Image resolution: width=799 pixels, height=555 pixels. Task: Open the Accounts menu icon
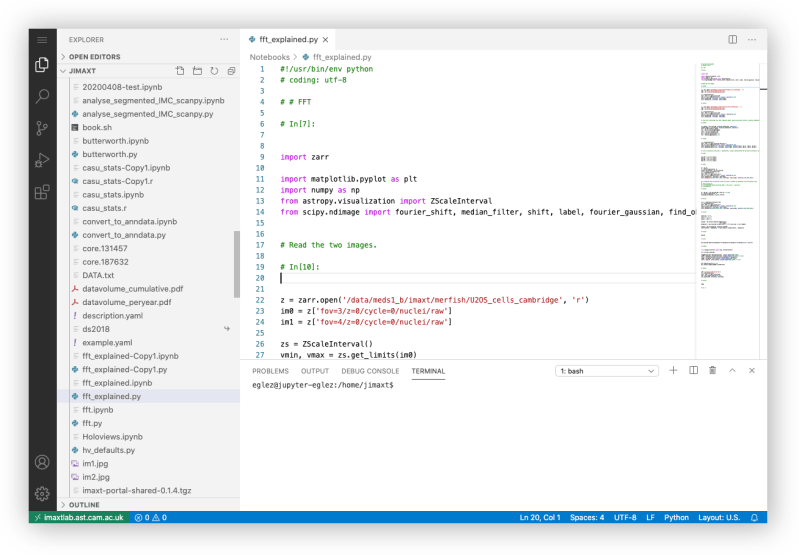click(x=42, y=462)
